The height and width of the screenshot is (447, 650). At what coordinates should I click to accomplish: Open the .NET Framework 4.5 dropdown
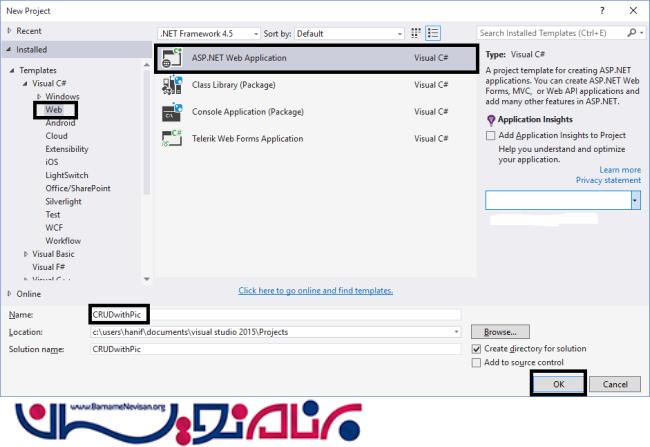pos(209,34)
